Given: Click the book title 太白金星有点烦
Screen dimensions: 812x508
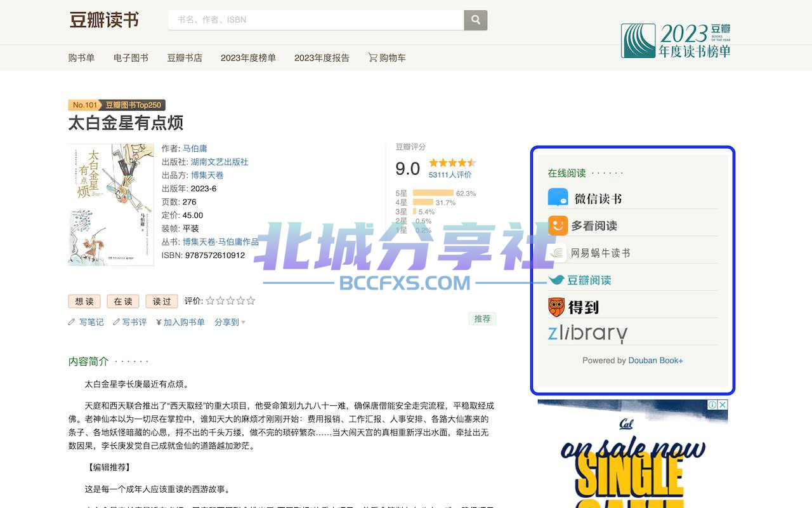Looking at the screenshot, I should tap(126, 123).
